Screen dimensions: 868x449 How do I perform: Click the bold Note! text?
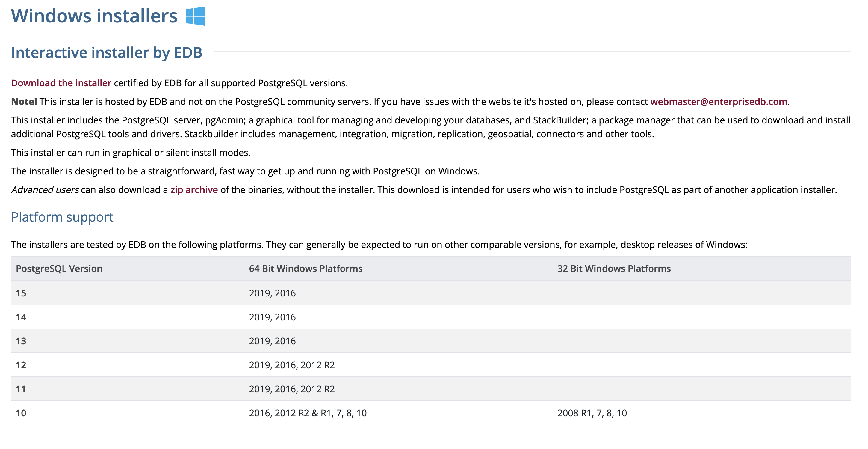click(x=24, y=102)
